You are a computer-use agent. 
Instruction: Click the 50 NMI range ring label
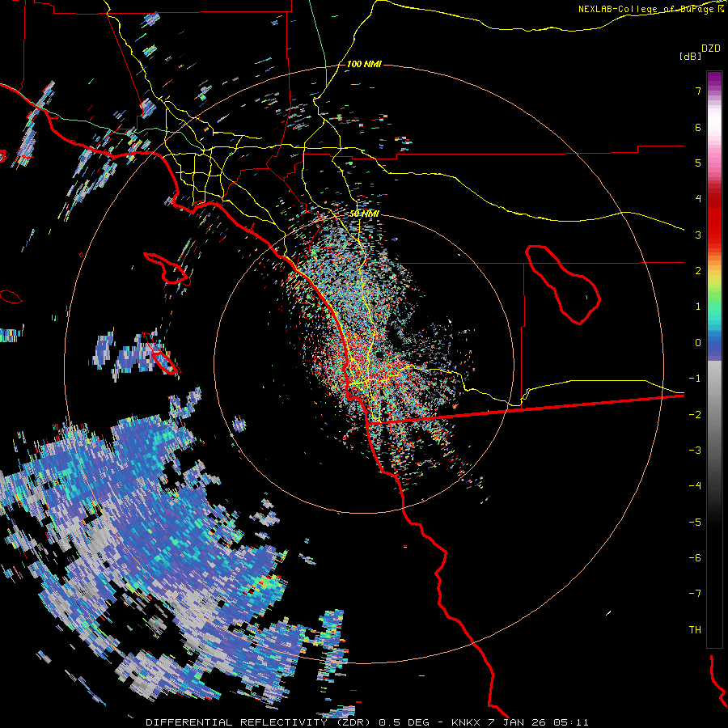point(365,214)
